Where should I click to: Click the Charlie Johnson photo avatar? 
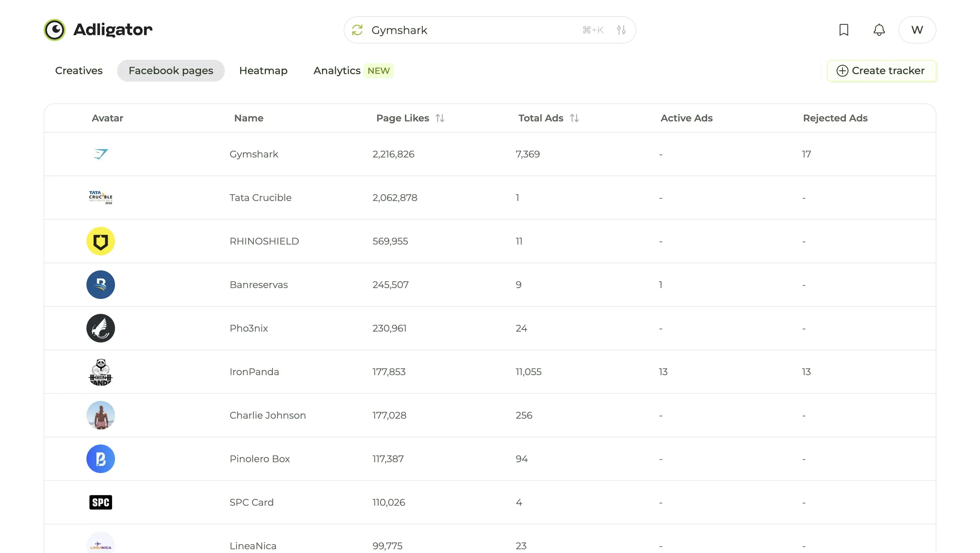pos(100,415)
